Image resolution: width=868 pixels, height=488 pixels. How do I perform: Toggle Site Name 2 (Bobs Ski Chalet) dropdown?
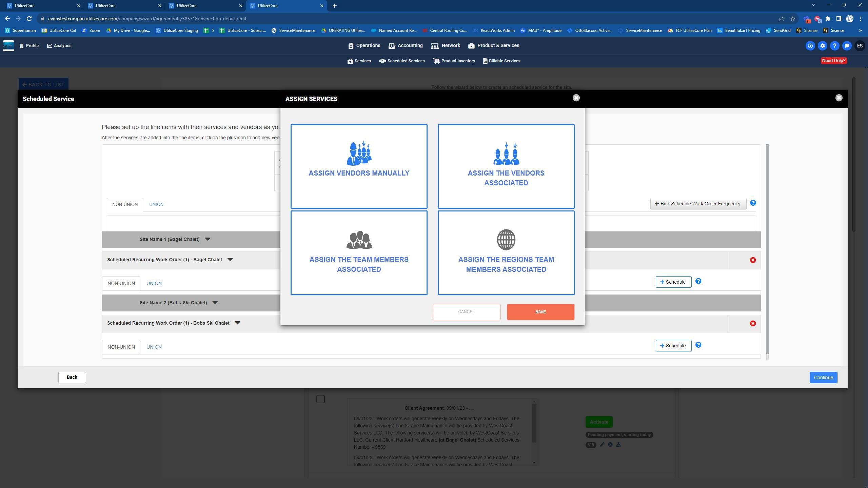(x=215, y=303)
